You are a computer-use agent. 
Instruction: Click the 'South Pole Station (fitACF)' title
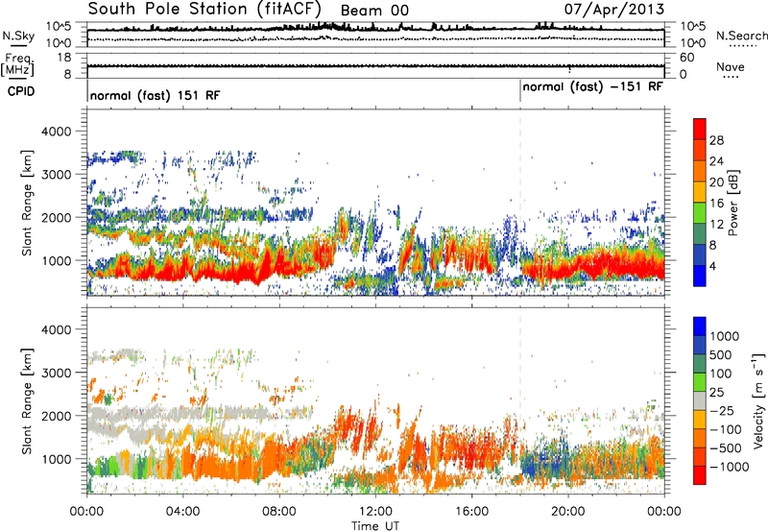click(x=204, y=9)
